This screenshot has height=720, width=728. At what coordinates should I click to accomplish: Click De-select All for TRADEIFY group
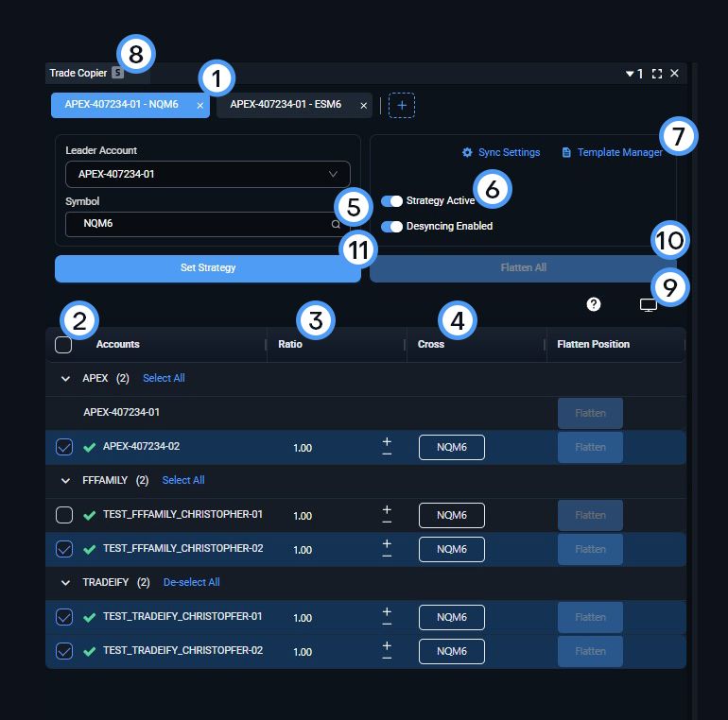(x=191, y=582)
